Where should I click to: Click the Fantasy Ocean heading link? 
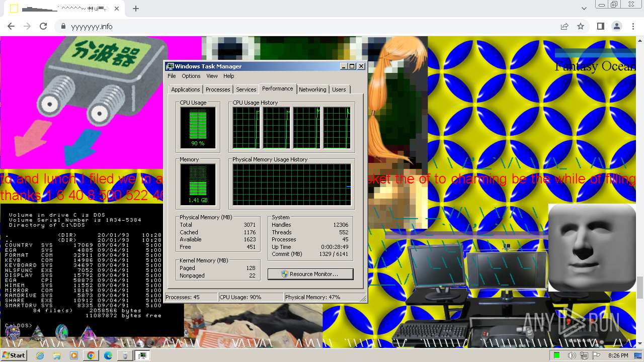[x=595, y=66]
